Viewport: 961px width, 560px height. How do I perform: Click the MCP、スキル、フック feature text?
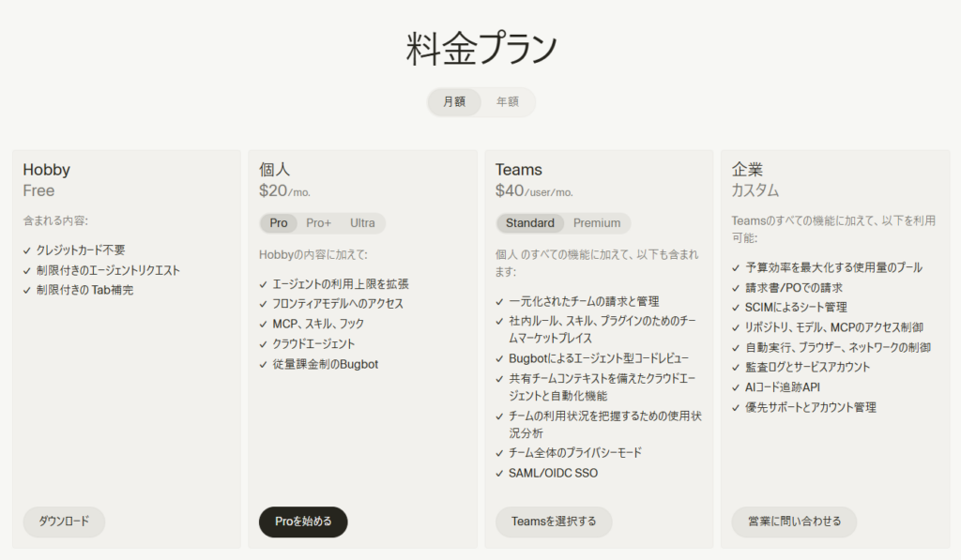(318, 324)
